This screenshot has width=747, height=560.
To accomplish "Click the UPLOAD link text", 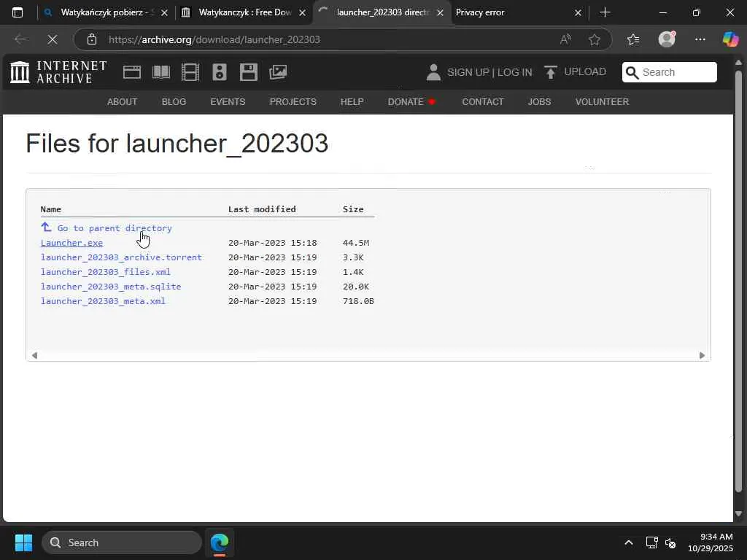I will point(585,72).
